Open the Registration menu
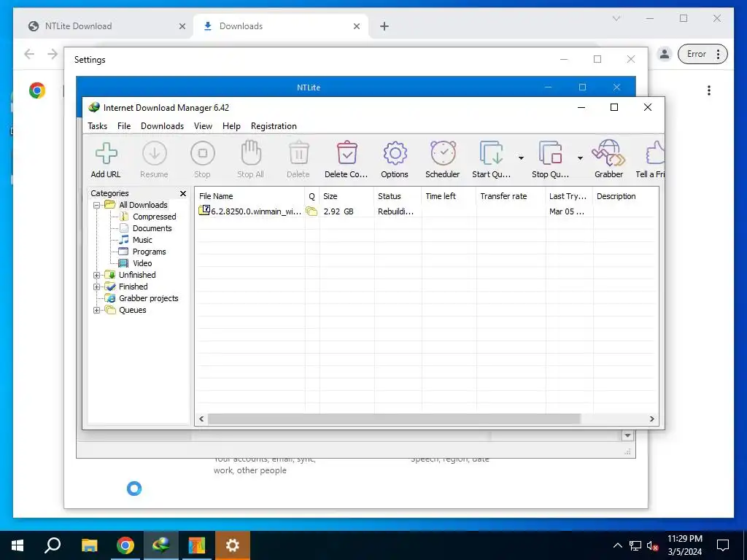This screenshot has width=747, height=560. (274, 126)
